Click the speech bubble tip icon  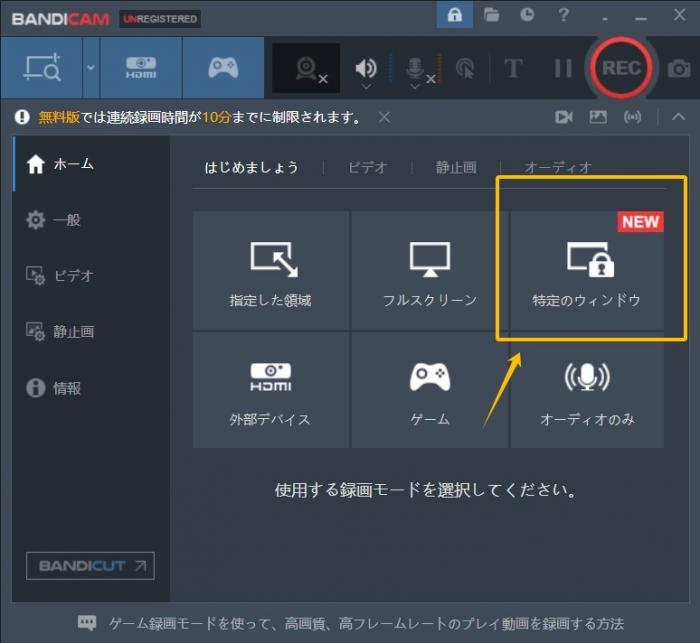point(87,622)
